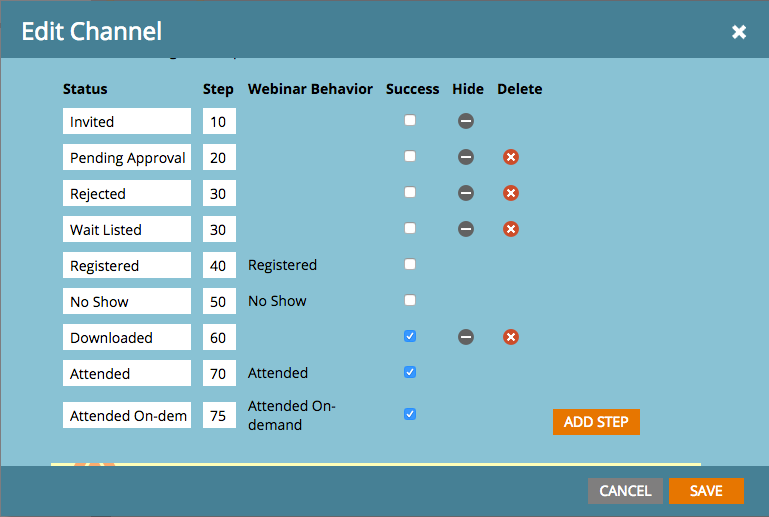769x517 pixels.
Task: Mark No Show as success
Action: click(x=410, y=300)
